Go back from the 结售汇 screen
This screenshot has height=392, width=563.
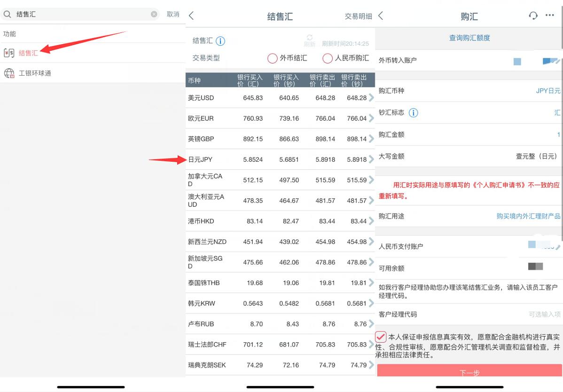191,16
